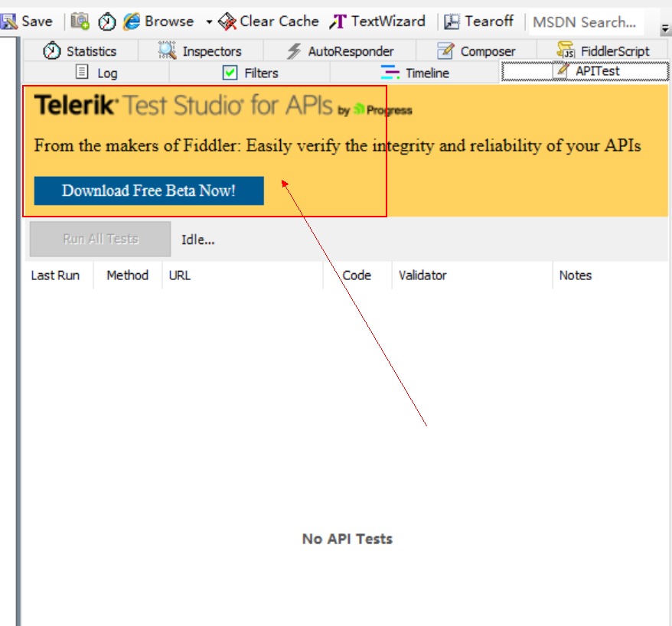Sort by the URL column header
672x626 pixels.
pos(243,275)
